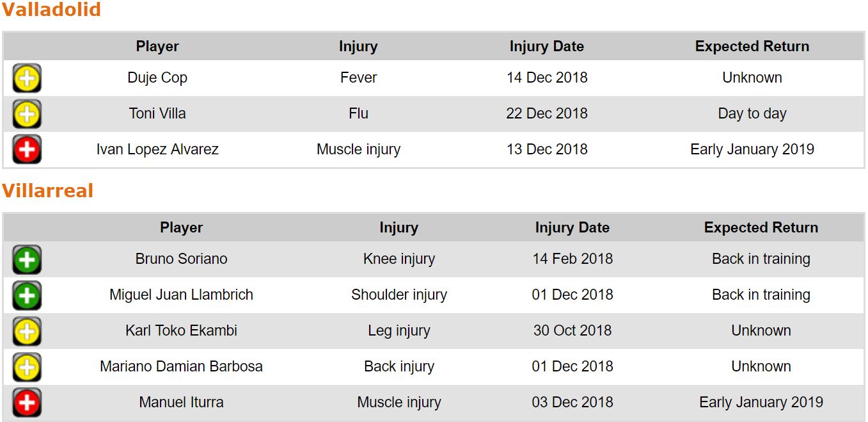This screenshot has width=868, height=422.
Task: Click green status icon for Bruno Soriano
Action: click(x=27, y=260)
